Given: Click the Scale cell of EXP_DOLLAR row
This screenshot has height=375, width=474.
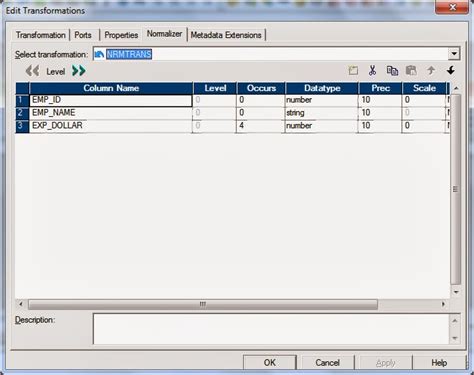Looking at the screenshot, I should coord(424,126).
